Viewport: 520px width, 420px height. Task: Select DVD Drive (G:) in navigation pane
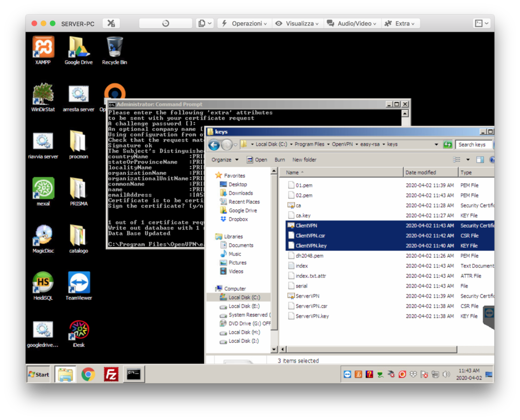[x=249, y=324]
